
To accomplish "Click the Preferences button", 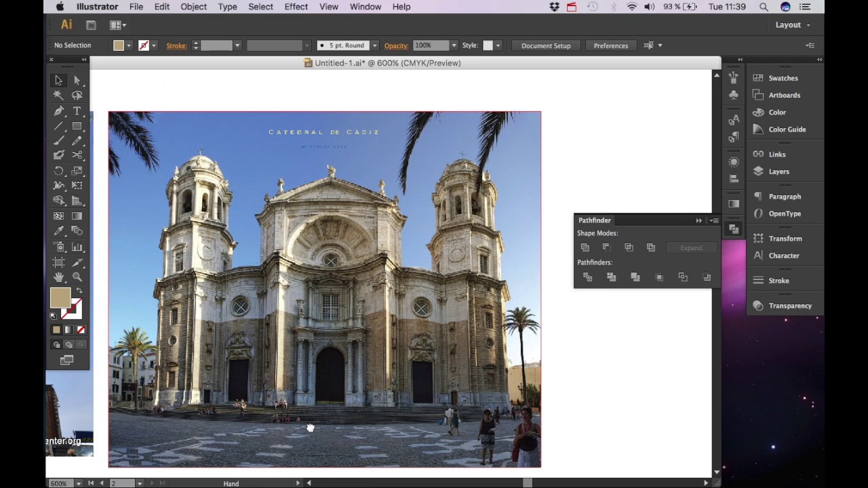I will [610, 45].
